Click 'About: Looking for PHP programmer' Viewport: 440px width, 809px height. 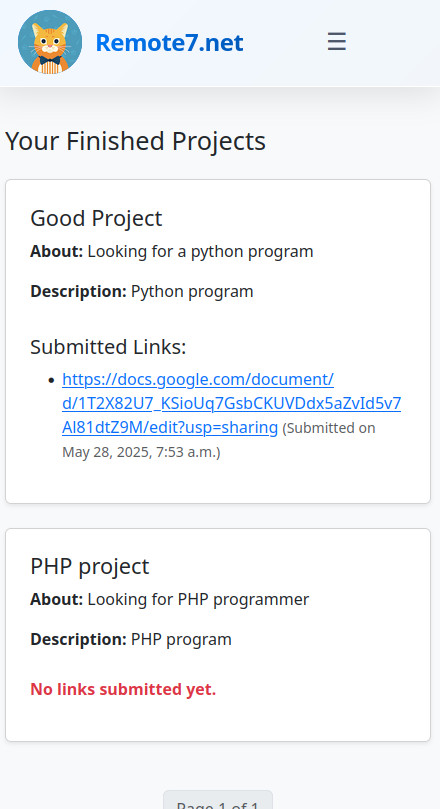pos(170,599)
